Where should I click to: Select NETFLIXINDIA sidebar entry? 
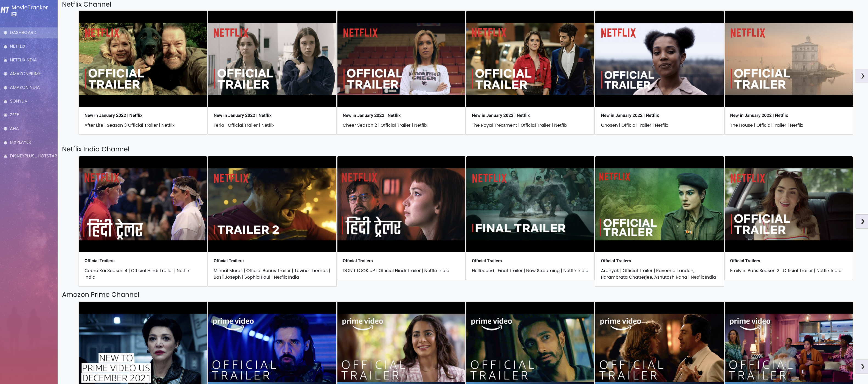pos(29,60)
